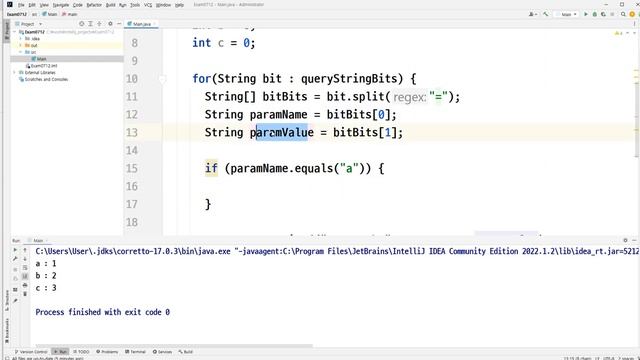Open Run panel settings gear
This screenshot has height=360, width=640.
[625, 240]
